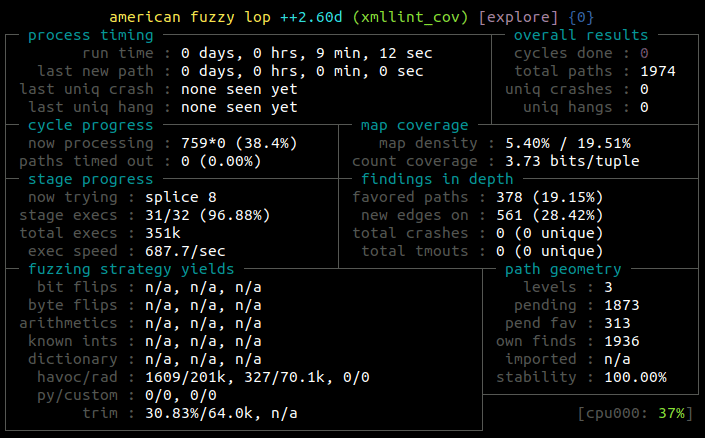Click the bit flips yields row values
The width and height of the screenshot is (705, 438).
click(203, 287)
